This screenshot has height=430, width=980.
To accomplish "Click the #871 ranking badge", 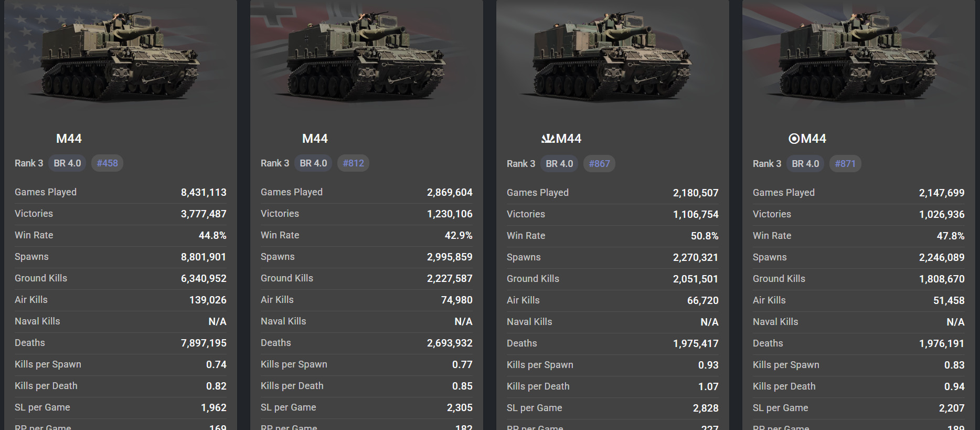I will pyautogui.click(x=845, y=164).
